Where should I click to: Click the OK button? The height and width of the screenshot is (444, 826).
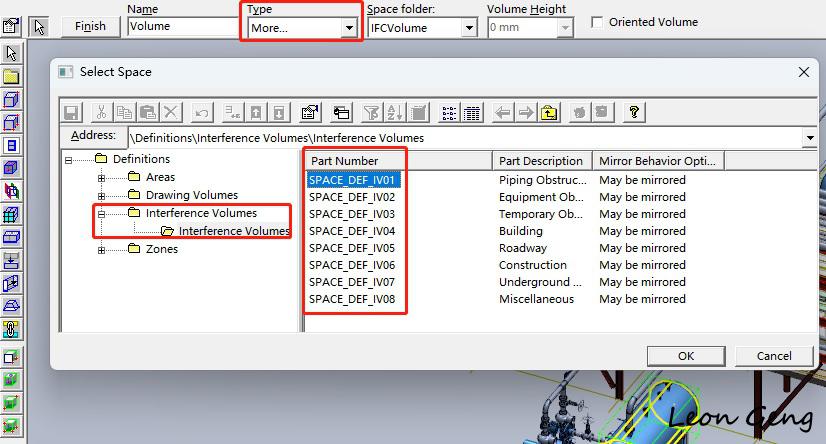[x=686, y=356]
